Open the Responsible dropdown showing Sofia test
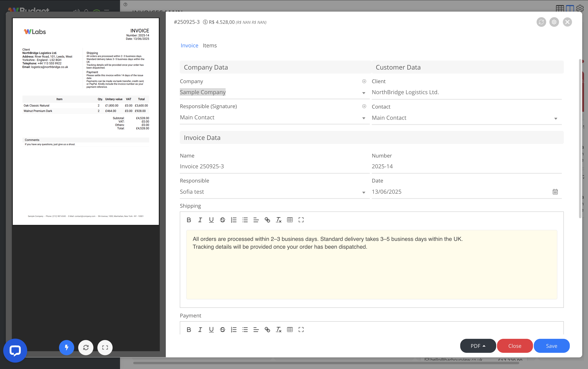Image resolution: width=588 pixels, height=369 pixels. [x=364, y=192]
